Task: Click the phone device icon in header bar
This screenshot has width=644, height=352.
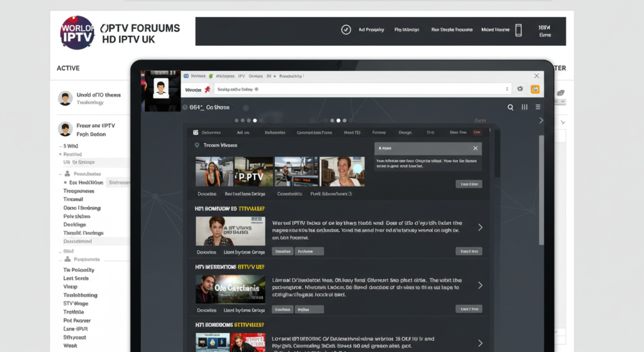Action: point(518,30)
